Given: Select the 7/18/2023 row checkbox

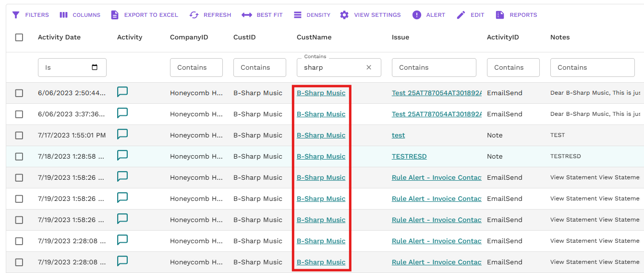Looking at the screenshot, I should coord(19,157).
